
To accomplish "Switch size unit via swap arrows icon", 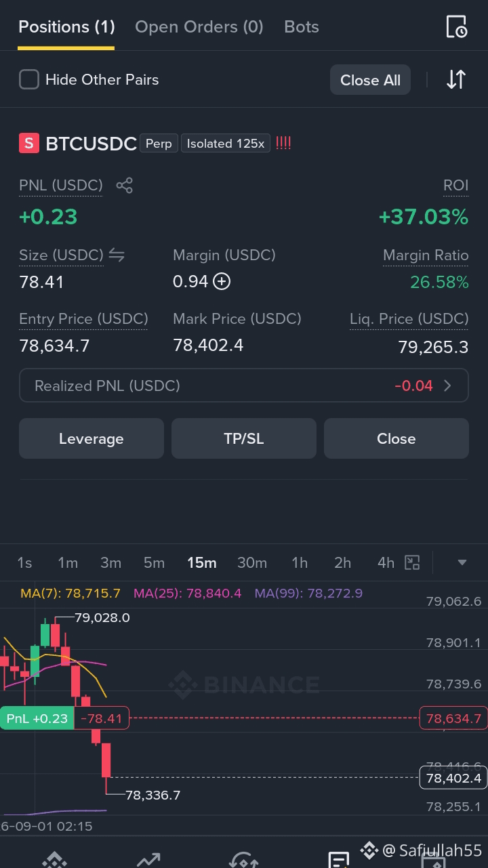I will coord(117,255).
